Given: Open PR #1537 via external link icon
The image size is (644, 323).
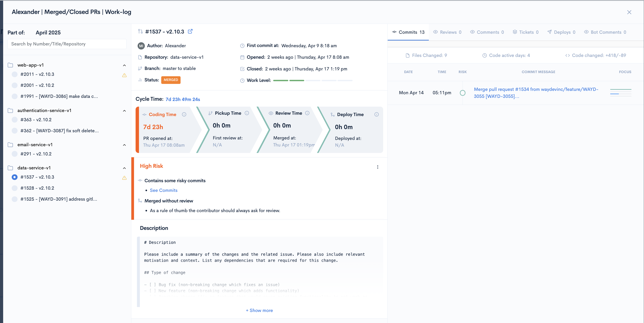Looking at the screenshot, I should click(190, 31).
